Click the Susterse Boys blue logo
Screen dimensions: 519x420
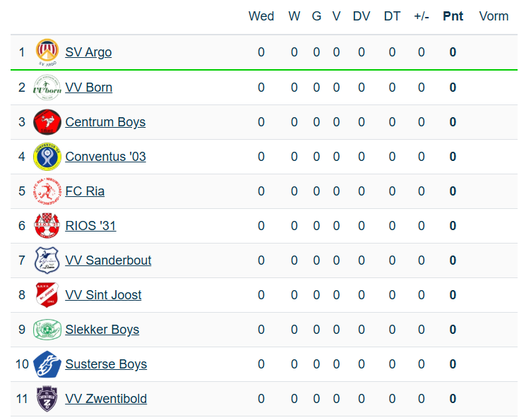(x=47, y=364)
